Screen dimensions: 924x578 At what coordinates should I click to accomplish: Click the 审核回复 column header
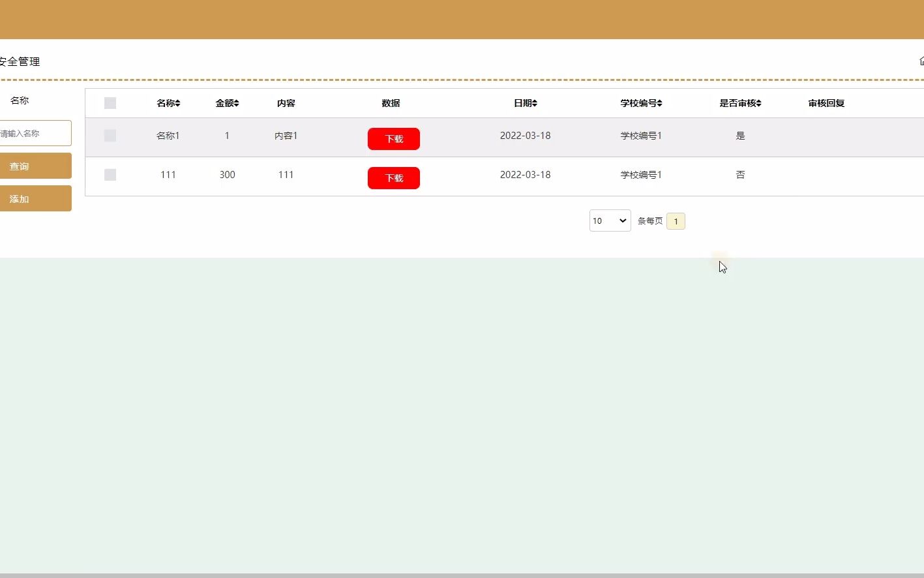[x=826, y=103]
